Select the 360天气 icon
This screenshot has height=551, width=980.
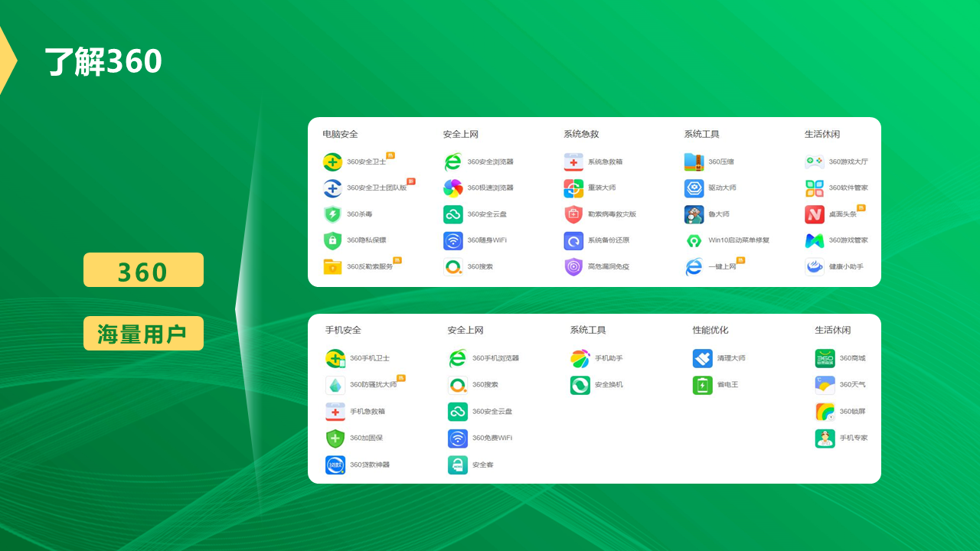[x=825, y=385]
